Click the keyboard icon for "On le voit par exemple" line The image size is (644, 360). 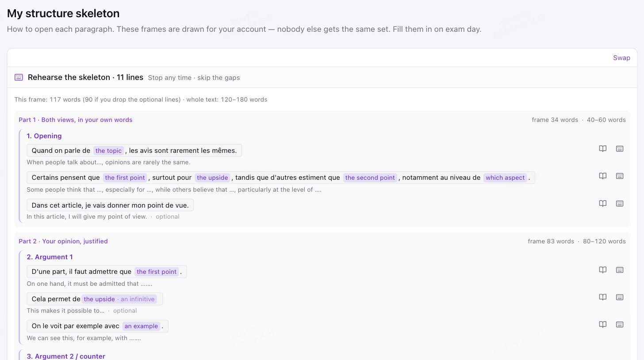coord(620,325)
